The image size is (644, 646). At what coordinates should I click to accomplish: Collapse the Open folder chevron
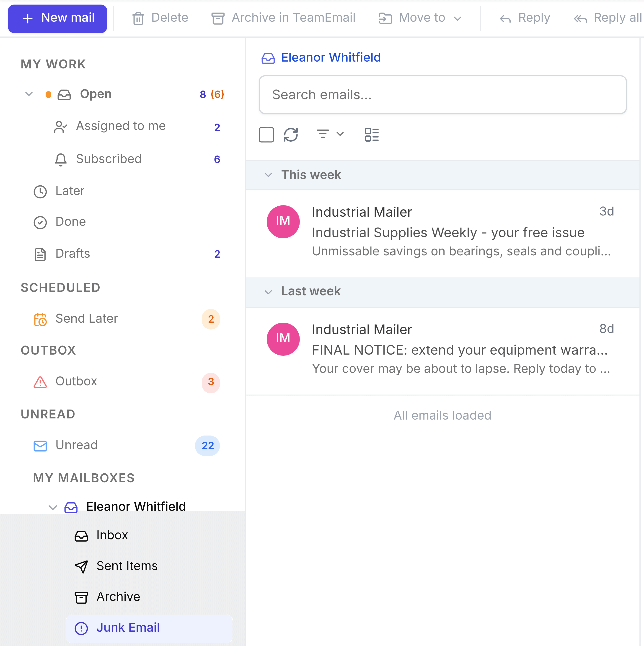tap(29, 94)
